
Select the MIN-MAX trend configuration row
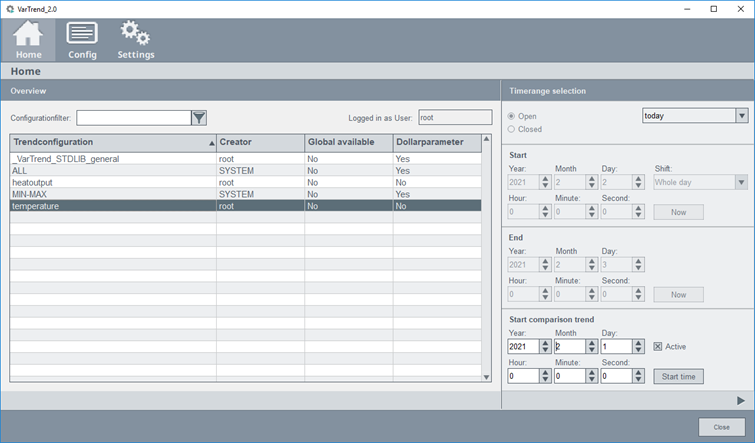coord(110,194)
